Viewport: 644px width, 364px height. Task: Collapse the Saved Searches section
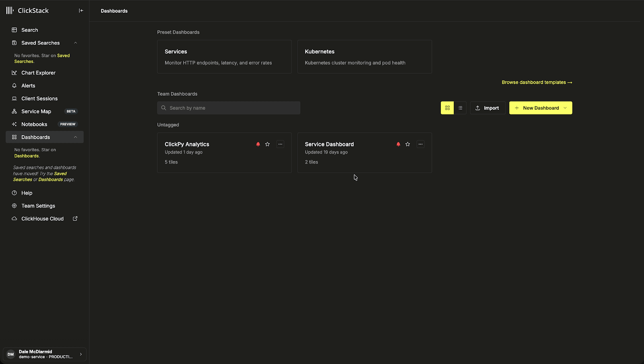click(x=75, y=43)
